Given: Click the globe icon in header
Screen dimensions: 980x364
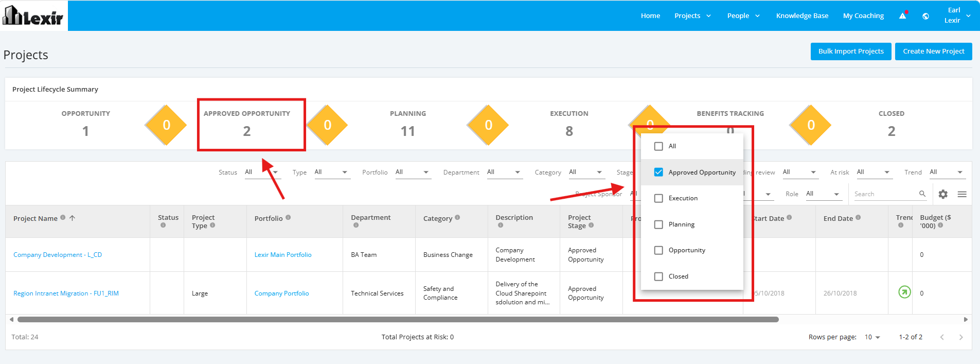Looking at the screenshot, I should pyautogui.click(x=925, y=16).
